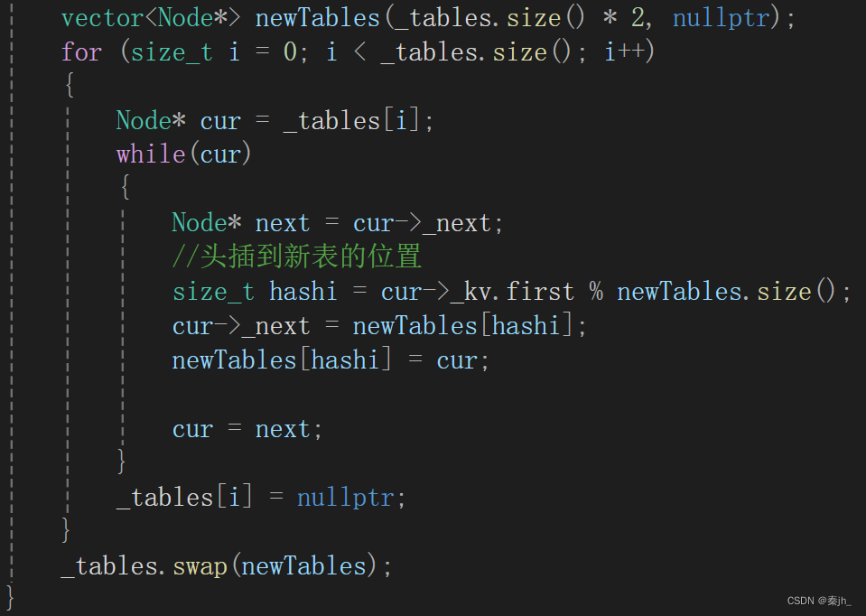
Task: Click the green Chinese comment line
Action: pos(297,257)
